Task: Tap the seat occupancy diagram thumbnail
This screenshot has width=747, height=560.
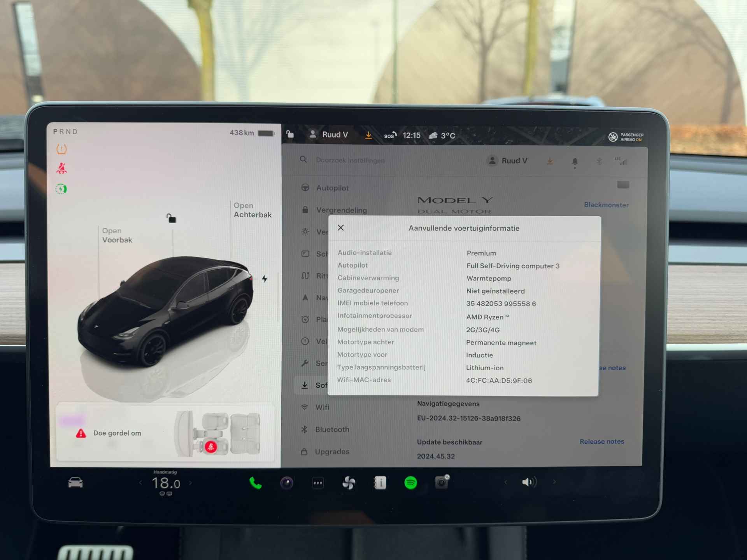Action: tap(218, 433)
